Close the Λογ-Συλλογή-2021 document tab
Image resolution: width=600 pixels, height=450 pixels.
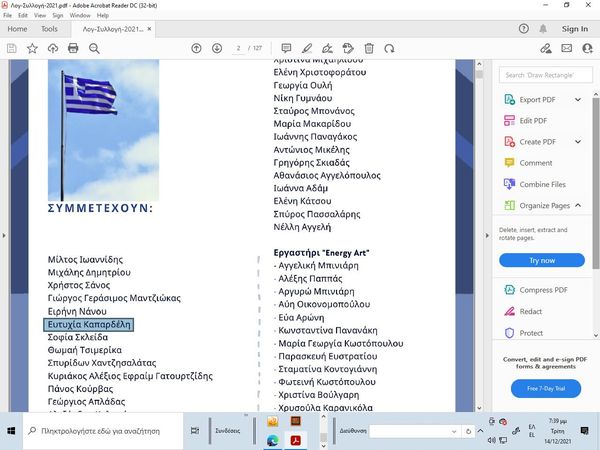(149, 29)
